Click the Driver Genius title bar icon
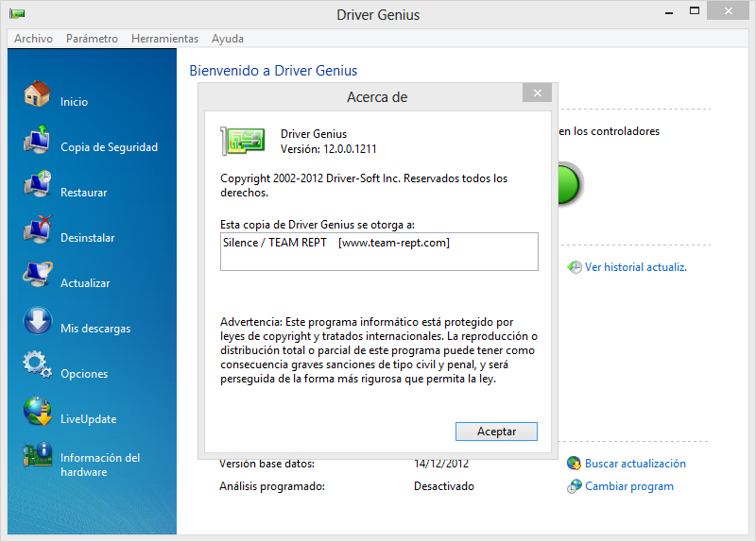The height and width of the screenshot is (542, 756). point(17,13)
